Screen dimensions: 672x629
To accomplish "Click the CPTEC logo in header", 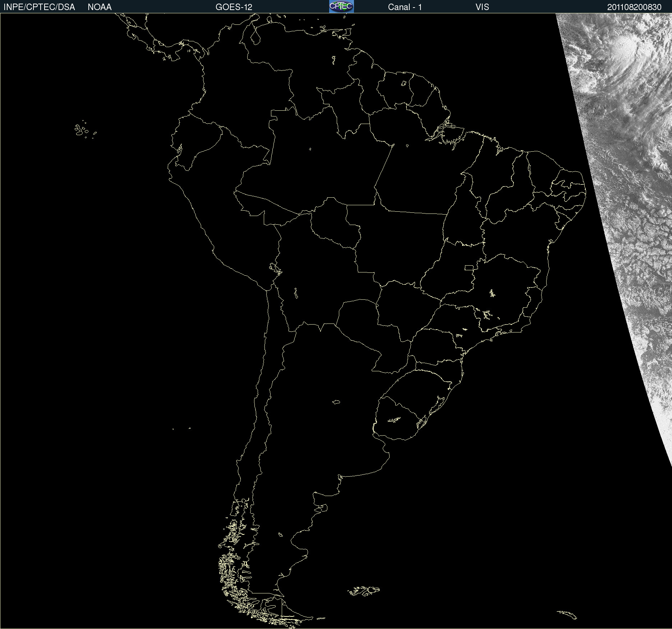I will pos(341,6).
